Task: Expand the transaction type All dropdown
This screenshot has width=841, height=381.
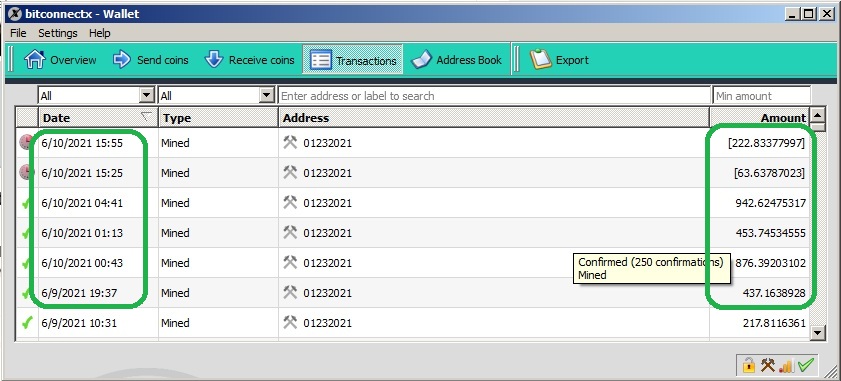Action: click(217, 96)
